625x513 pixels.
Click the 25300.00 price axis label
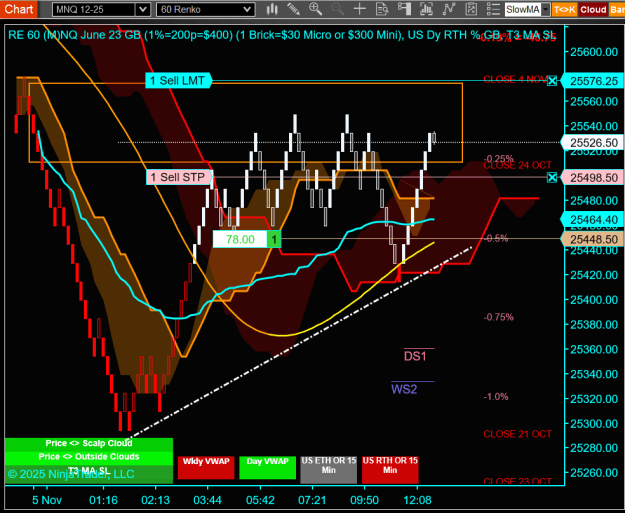594,423
